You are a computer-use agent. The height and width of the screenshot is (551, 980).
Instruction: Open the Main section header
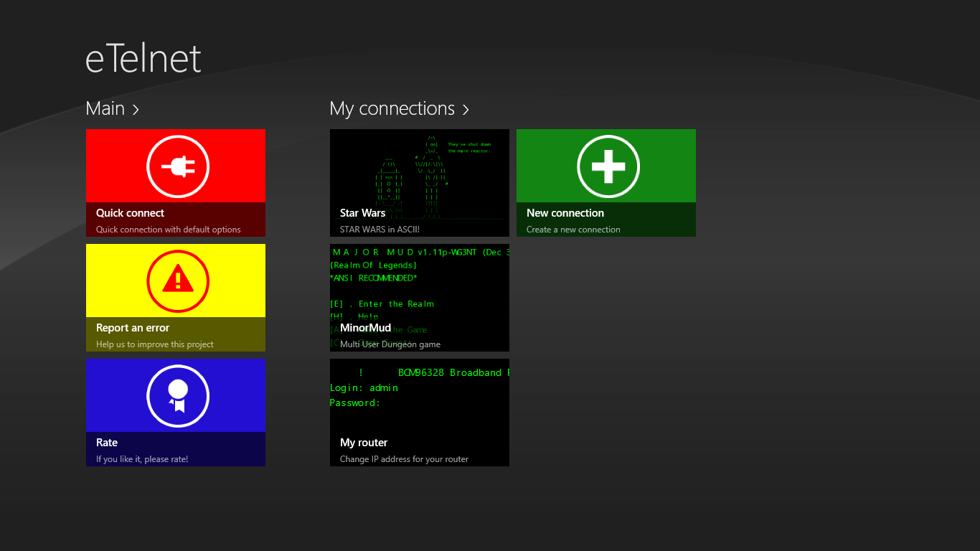click(x=105, y=108)
